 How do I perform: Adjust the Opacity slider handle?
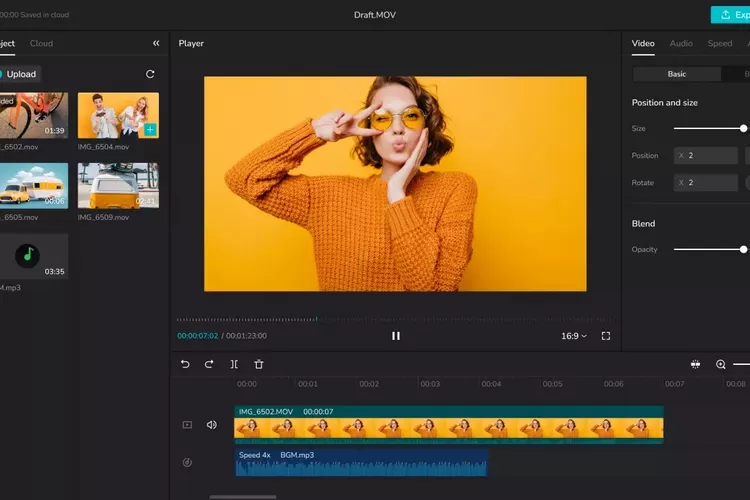(743, 249)
